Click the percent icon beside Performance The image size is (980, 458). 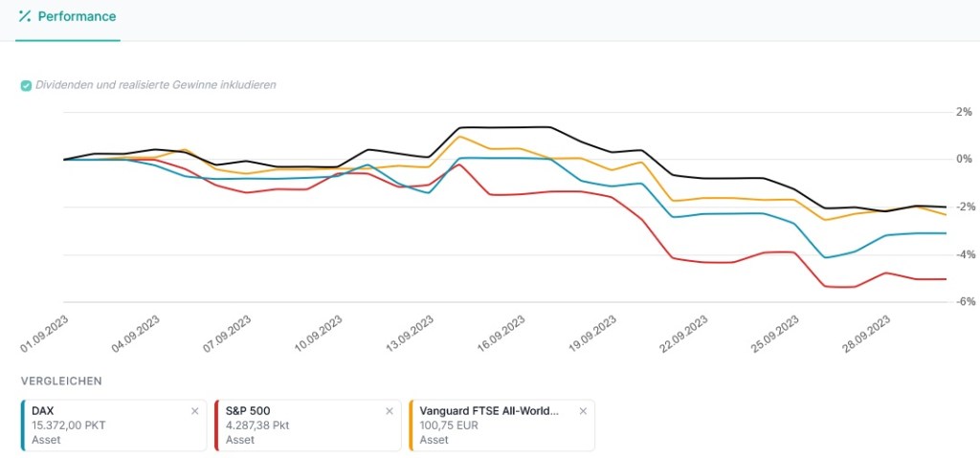click(x=25, y=16)
